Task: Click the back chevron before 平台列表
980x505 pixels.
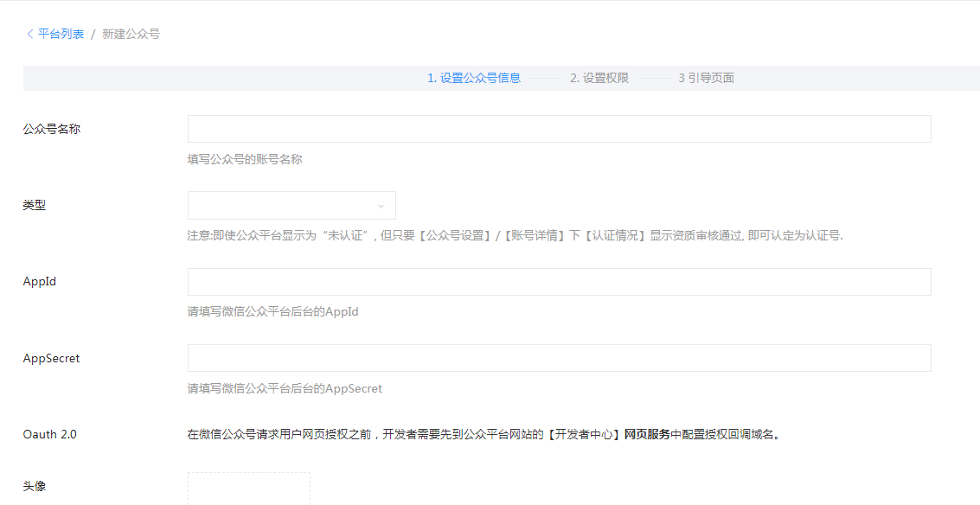Action: tap(29, 34)
